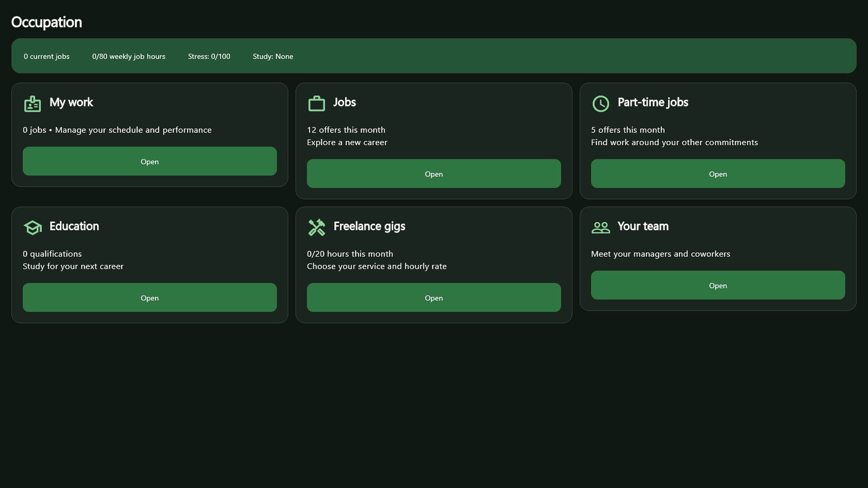This screenshot has width=868, height=488.
Task: Open the Education section
Action: pos(150,297)
